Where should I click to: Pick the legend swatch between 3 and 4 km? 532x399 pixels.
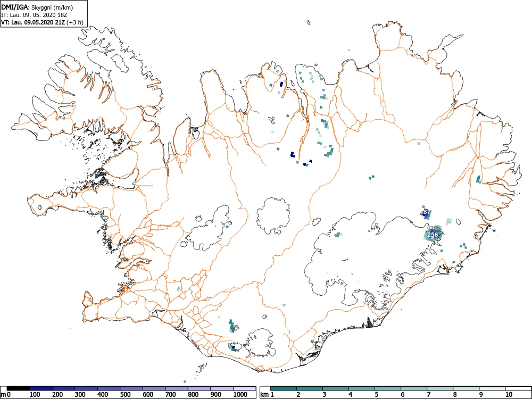coord(336,388)
